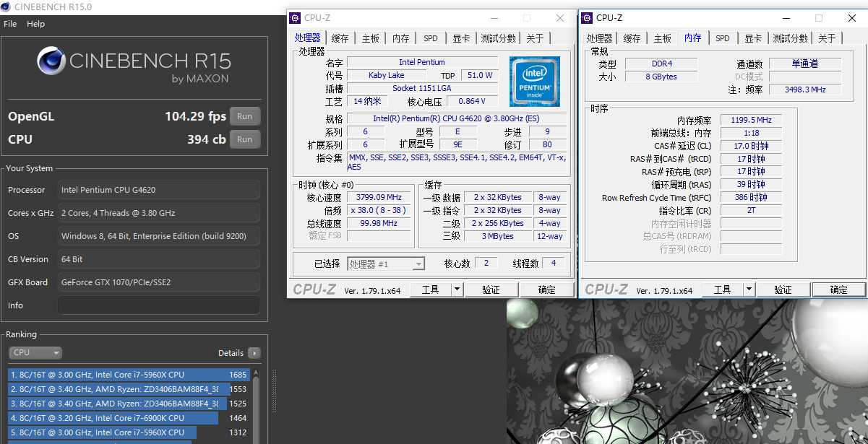The image size is (868, 444).
Task: Run the OpenGL benchmark
Action: click(x=244, y=116)
